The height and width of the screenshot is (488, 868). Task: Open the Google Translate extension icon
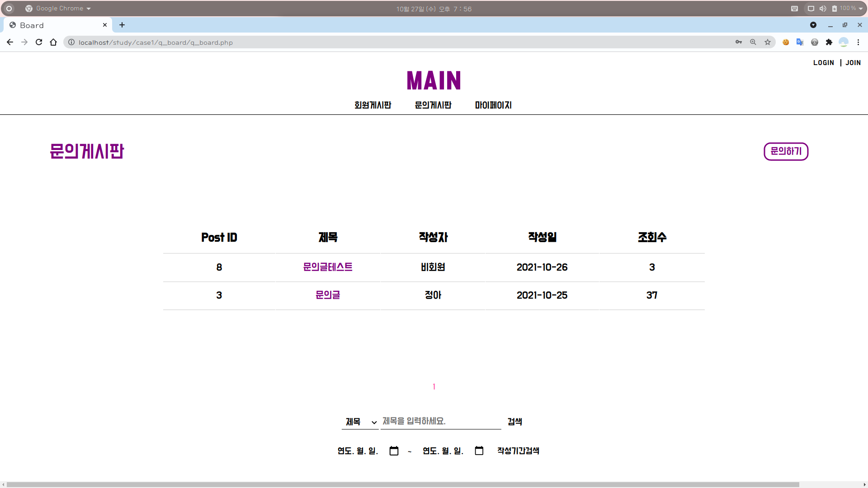click(800, 42)
